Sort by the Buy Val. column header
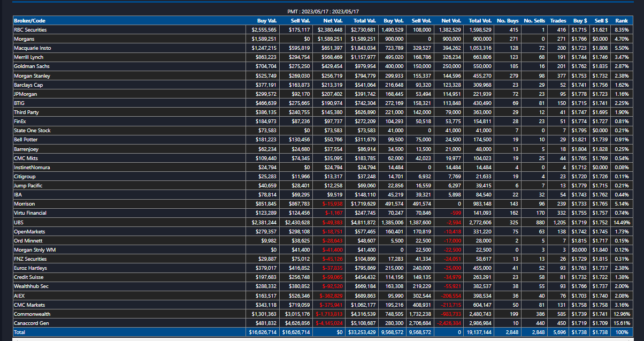This screenshot has width=644, height=341. [x=267, y=21]
